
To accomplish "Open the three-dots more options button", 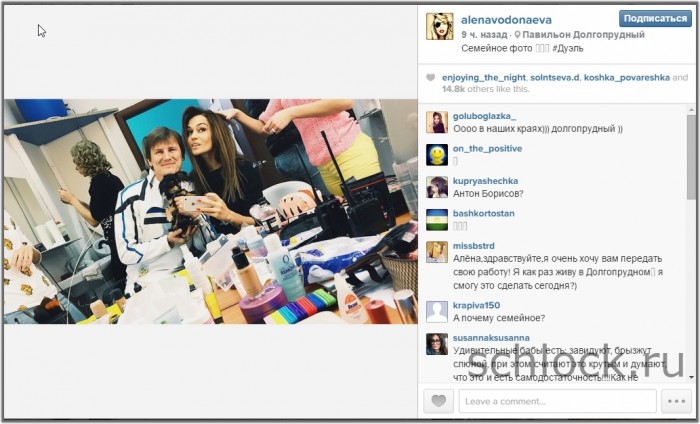I will click(x=676, y=401).
